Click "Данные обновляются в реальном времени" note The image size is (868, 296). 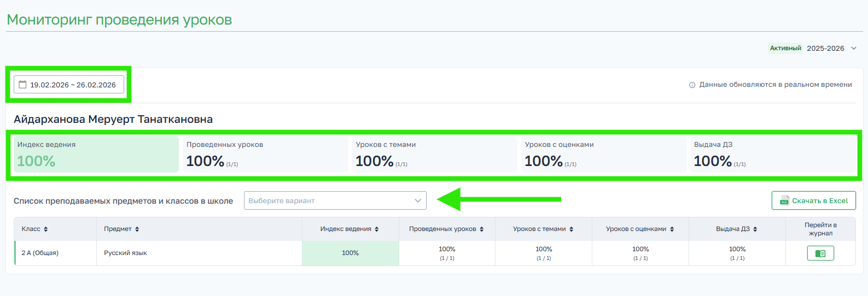coord(776,85)
